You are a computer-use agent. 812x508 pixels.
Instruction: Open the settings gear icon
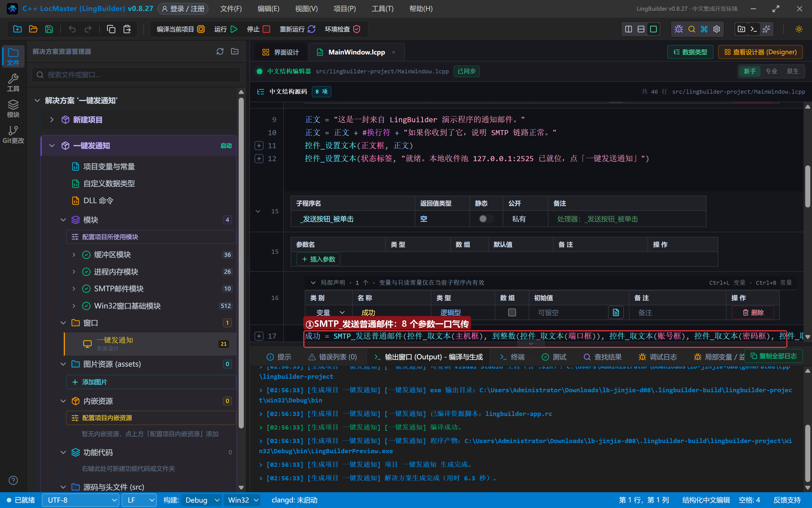coord(717,29)
